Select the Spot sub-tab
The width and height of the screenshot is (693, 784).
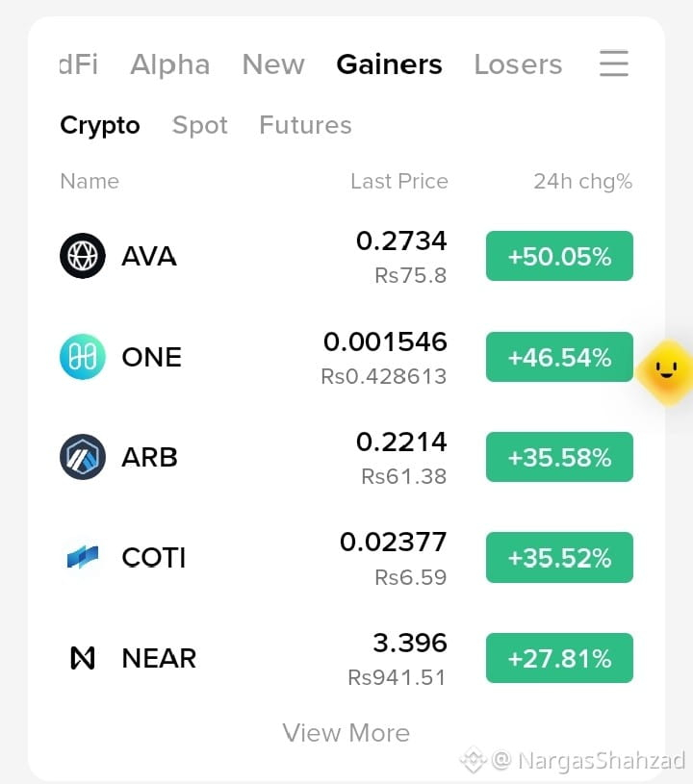coord(199,125)
